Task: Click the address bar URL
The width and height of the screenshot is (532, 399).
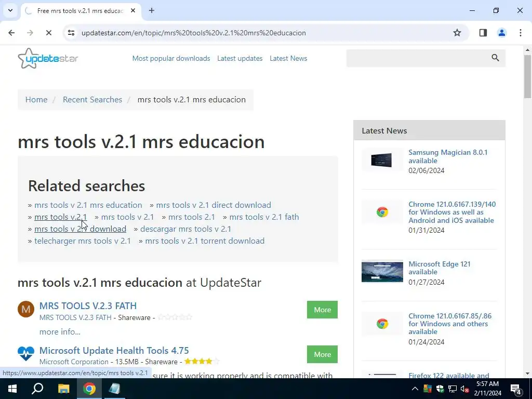Action: (x=194, y=33)
